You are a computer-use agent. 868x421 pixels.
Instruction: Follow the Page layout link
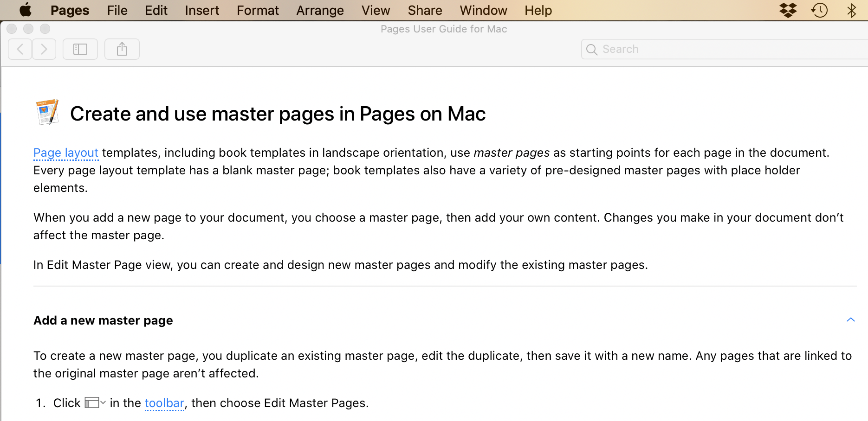66,153
